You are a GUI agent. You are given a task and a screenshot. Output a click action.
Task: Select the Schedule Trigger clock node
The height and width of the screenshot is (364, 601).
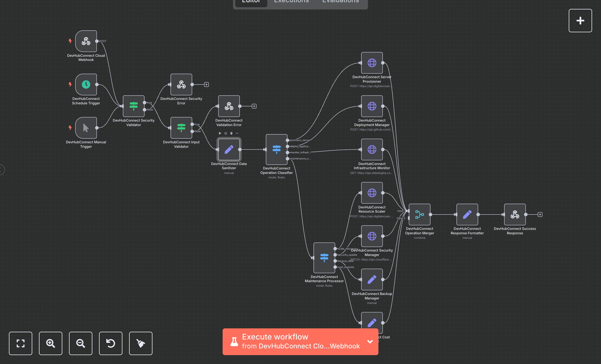[x=86, y=84]
